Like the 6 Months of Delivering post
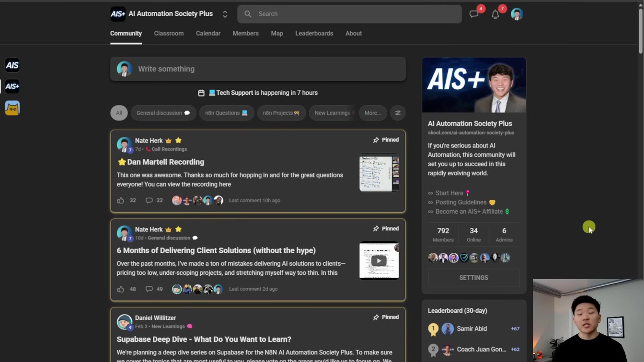 tap(121, 289)
